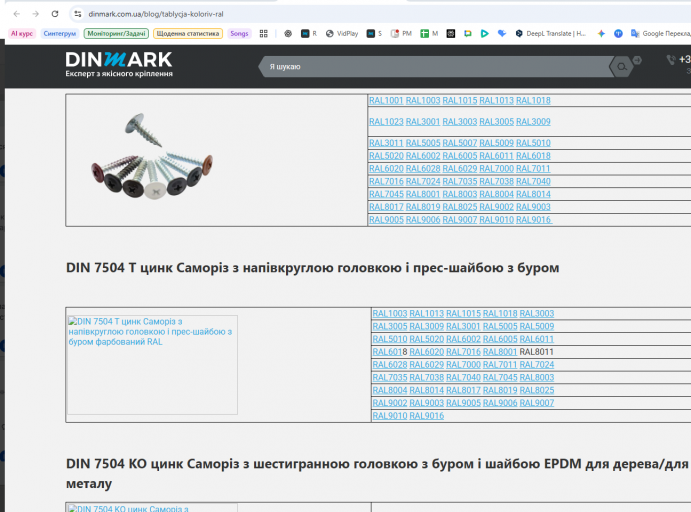Open RAL1001 link in first table

click(x=386, y=100)
